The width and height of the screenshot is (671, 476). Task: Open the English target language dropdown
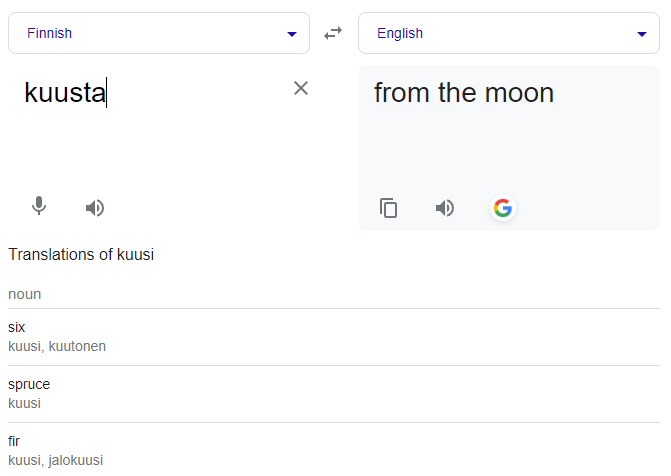(509, 33)
